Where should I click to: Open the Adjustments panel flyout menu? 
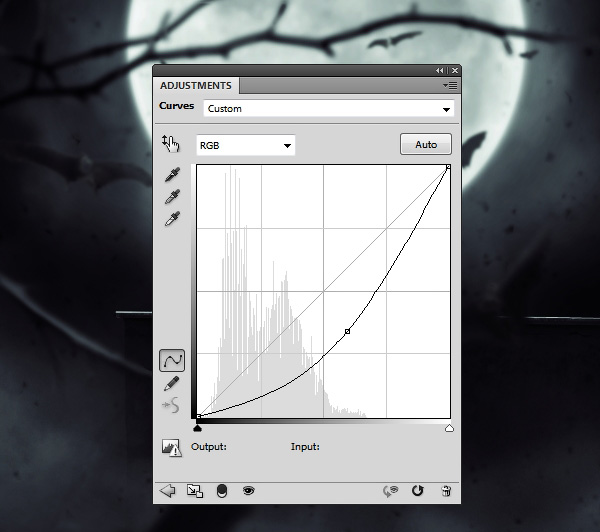click(x=450, y=85)
